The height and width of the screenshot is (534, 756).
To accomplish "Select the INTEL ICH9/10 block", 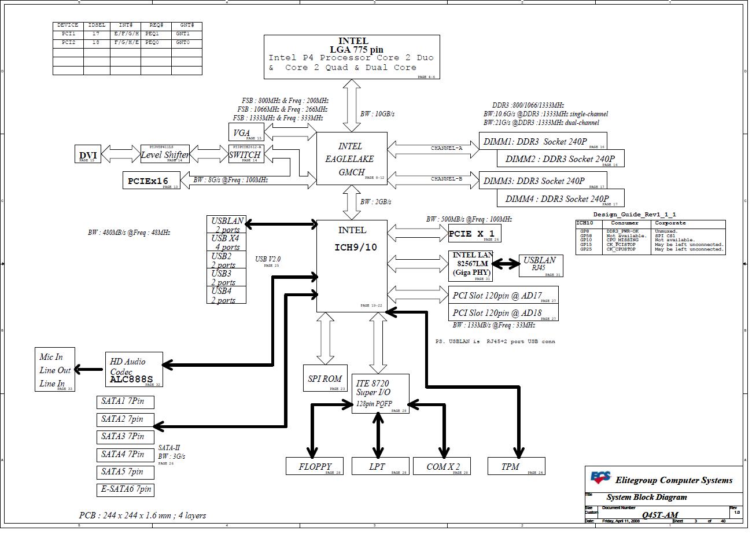I will [x=352, y=266].
